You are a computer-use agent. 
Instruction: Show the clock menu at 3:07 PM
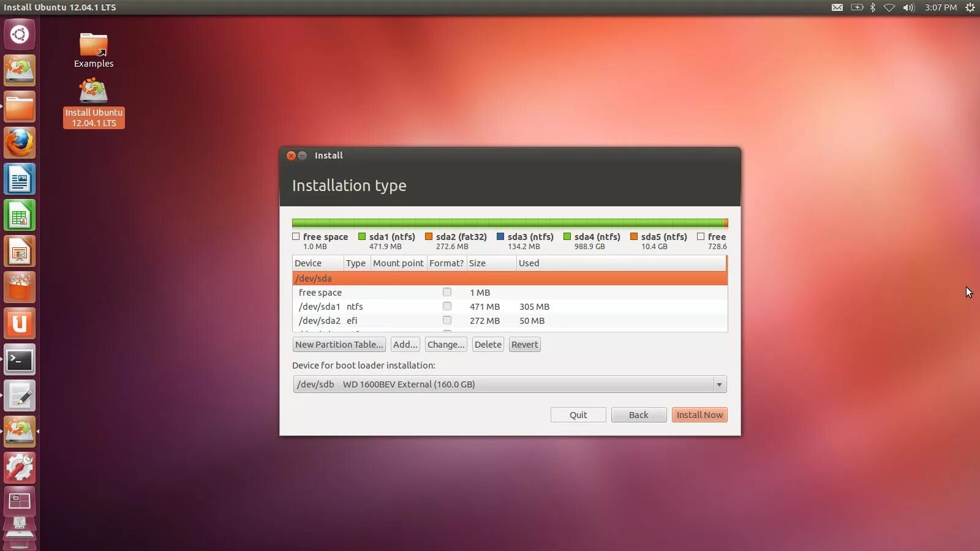941,7
